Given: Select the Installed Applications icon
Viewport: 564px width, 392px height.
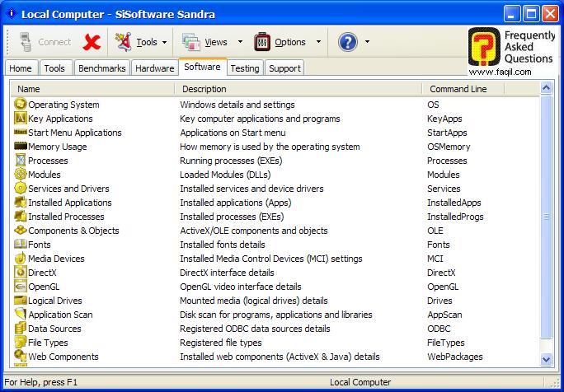Looking at the screenshot, I should [21, 203].
